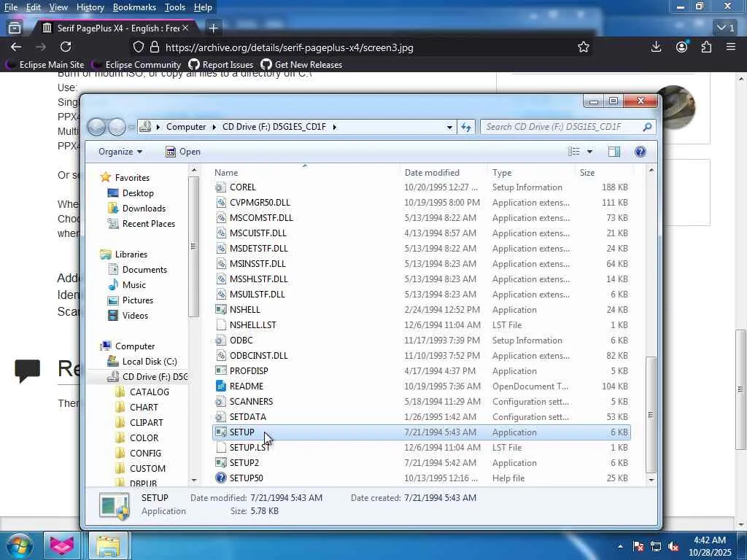Open the Firefox list all tabs dropdown

tap(726, 28)
